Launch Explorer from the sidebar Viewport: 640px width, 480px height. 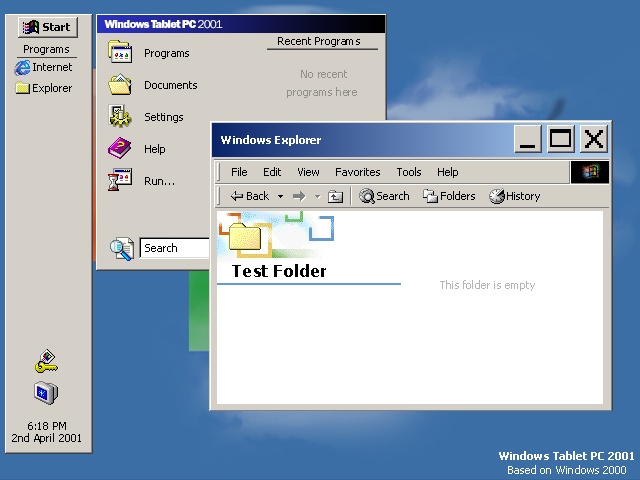click(43, 88)
